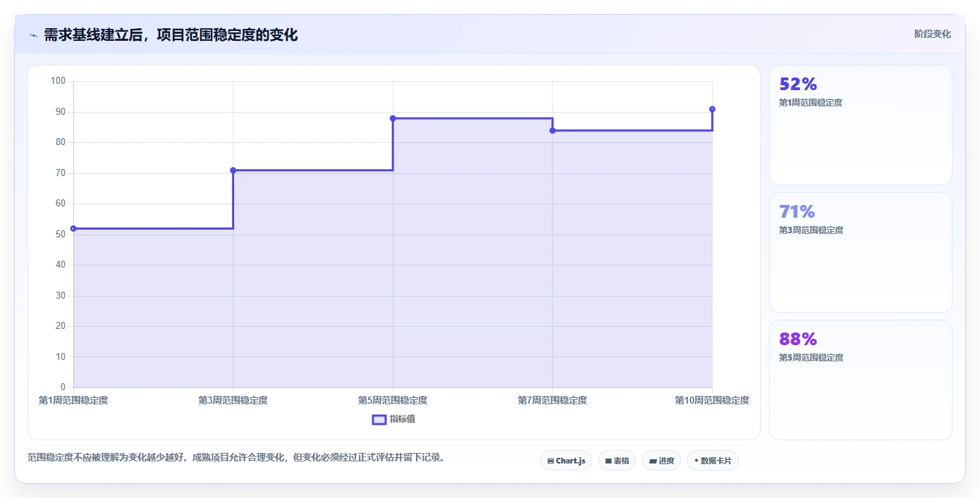This screenshot has width=980, height=498.
Task: Click the footnote text starting 范围稳定度不应被理解
Action: (236, 457)
